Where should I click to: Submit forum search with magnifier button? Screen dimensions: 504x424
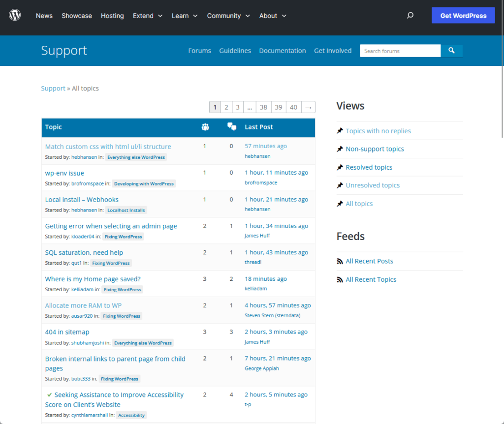point(452,51)
